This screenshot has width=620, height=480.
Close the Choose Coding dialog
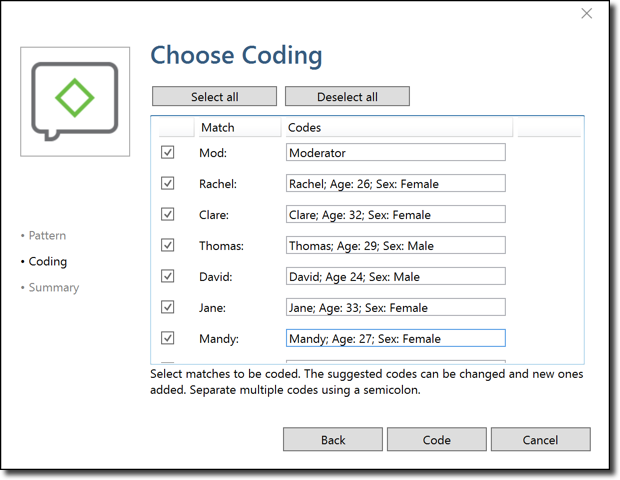587,14
